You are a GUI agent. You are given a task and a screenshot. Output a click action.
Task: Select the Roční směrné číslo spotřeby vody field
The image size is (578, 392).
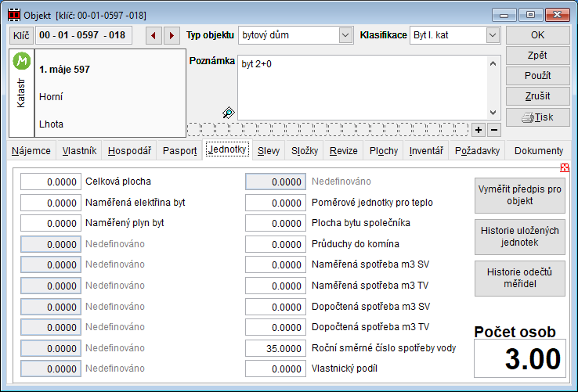(276, 348)
